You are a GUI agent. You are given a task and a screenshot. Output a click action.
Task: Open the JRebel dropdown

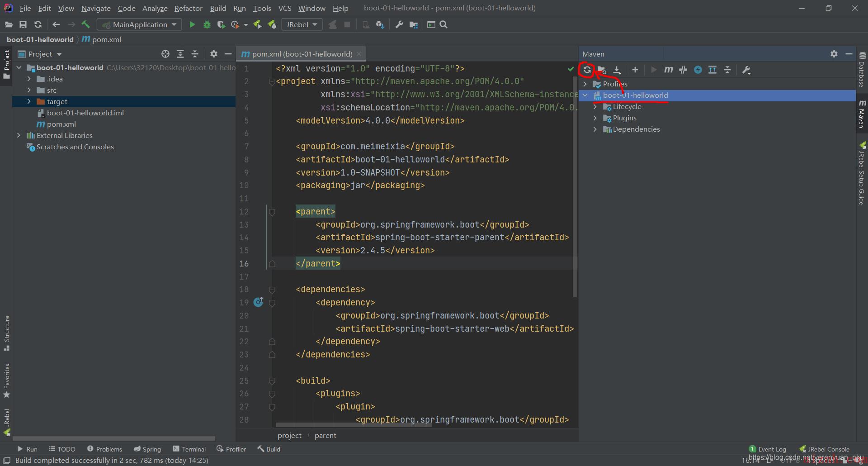tap(302, 24)
